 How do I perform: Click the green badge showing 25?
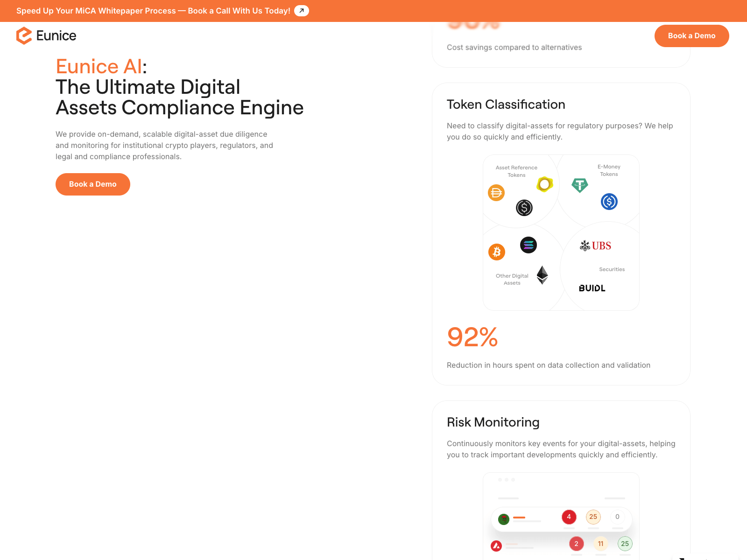tap(625, 544)
